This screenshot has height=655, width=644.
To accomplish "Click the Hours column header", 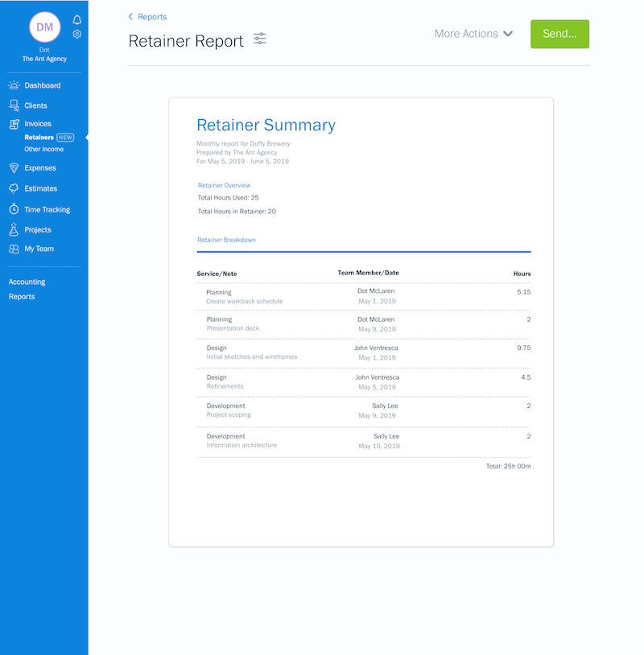I will [x=522, y=274].
